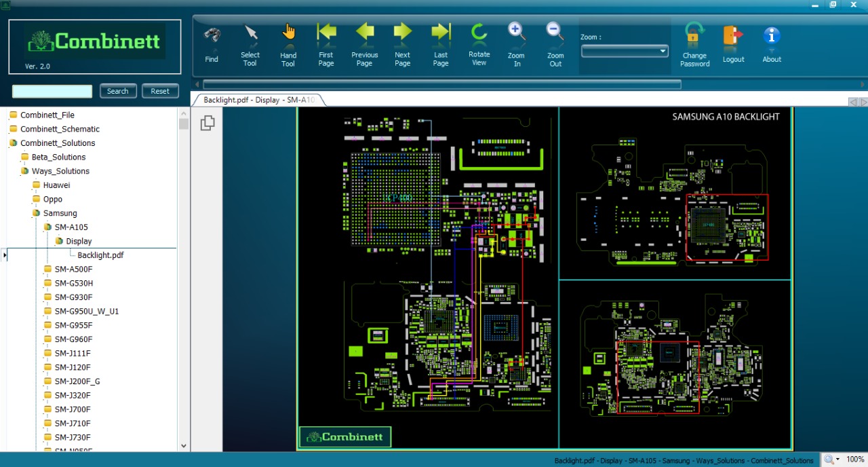
Task: Click the Zoom In magnifier
Action: 517,45
